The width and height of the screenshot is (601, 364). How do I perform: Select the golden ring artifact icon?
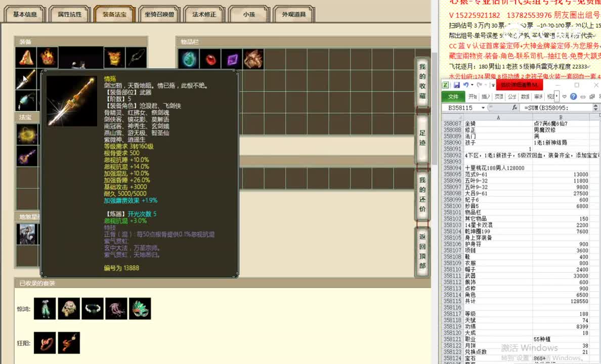click(x=27, y=134)
